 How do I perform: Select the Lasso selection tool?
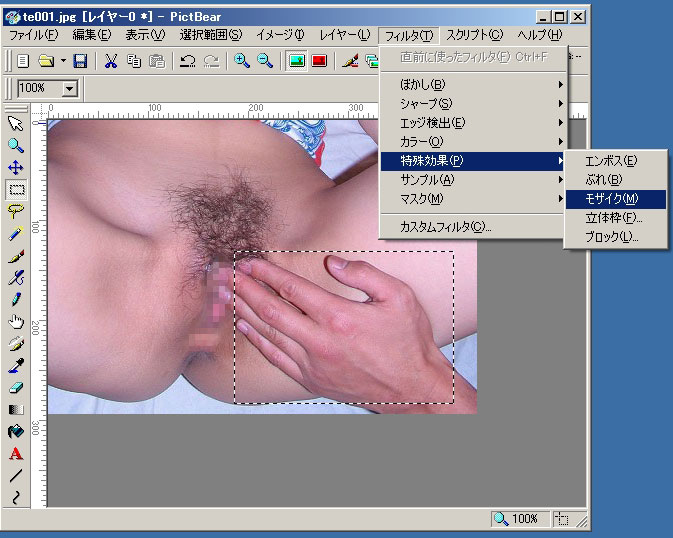(16, 211)
